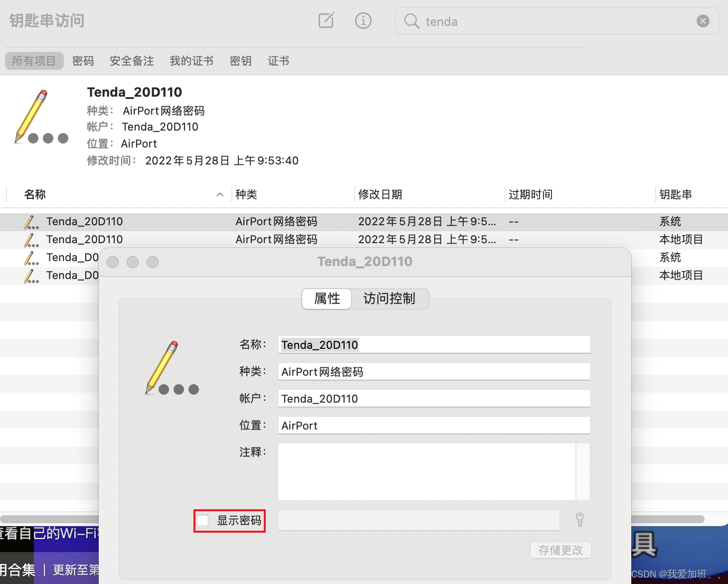Screen dimensions: 728x584
Task: Click the 存储更改 save button
Action: pos(561,550)
